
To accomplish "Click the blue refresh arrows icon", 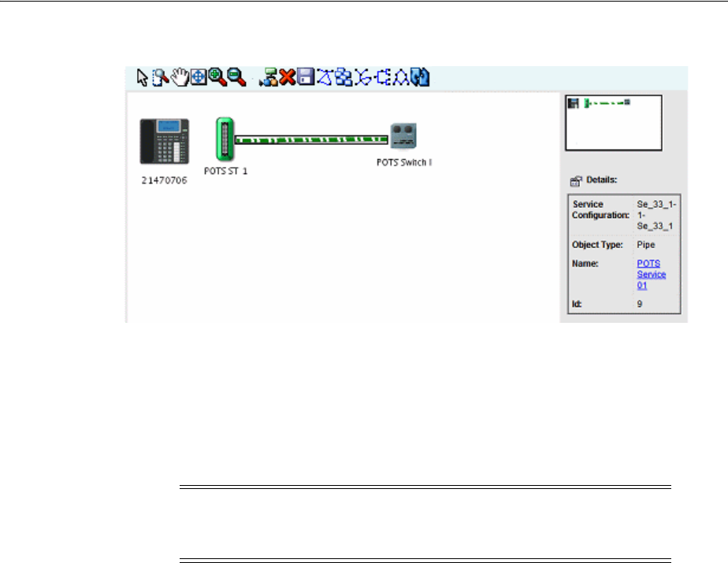I will (420, 77).
